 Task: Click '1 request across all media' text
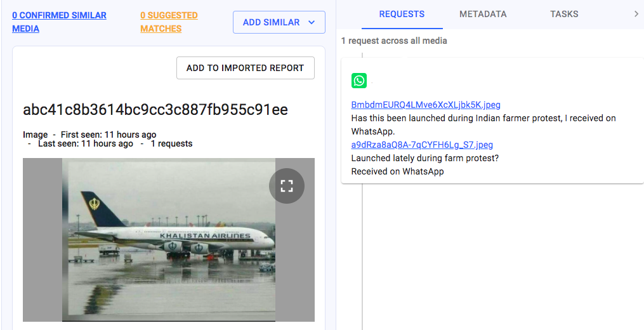tap(394, 41)
